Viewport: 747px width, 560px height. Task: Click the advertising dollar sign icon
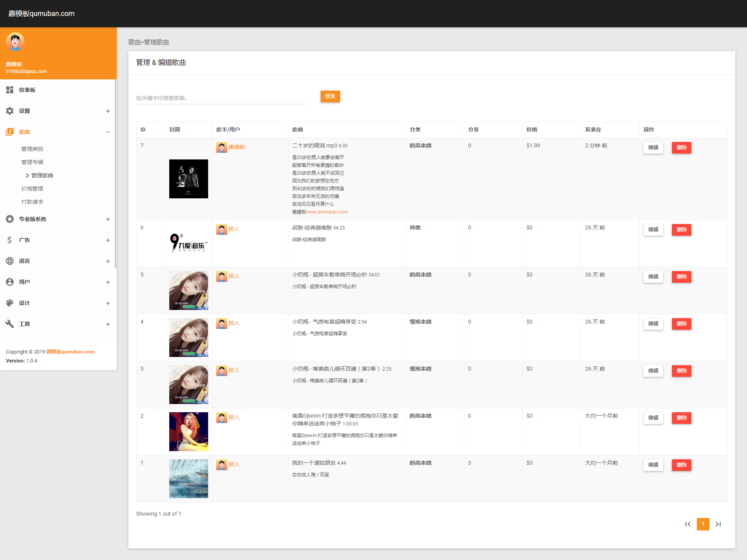(x=10, y=240)
